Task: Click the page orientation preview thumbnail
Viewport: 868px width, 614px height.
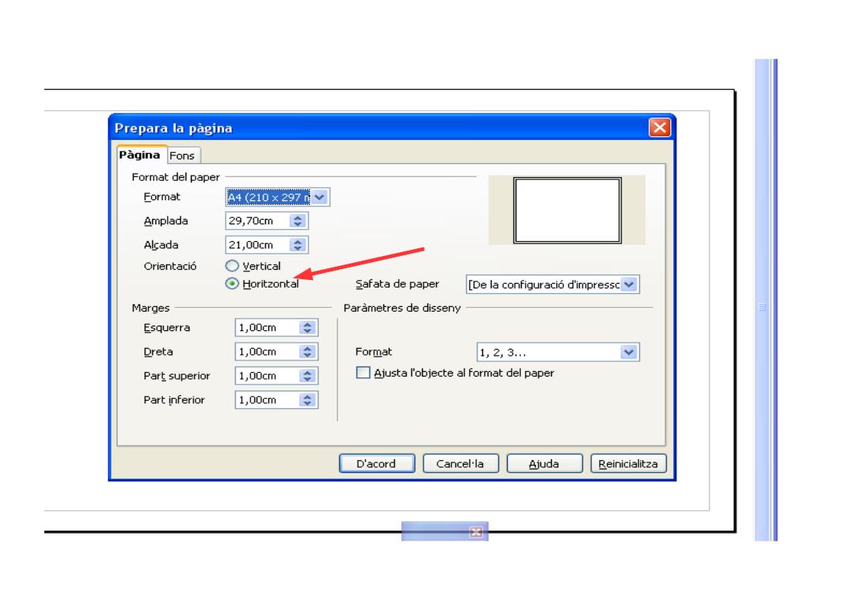Action: (567, 210)
